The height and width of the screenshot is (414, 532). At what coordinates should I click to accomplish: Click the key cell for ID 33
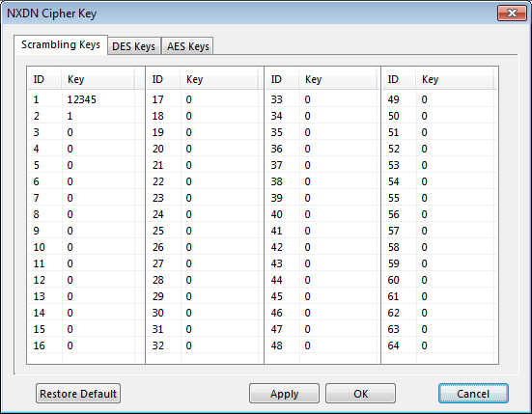[338, 99]
